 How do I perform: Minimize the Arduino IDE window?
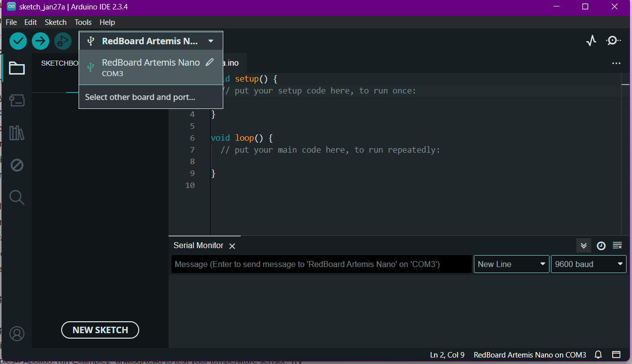pos(556,6)
